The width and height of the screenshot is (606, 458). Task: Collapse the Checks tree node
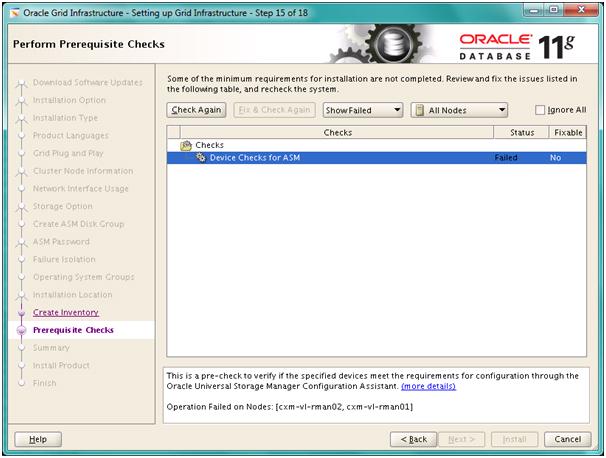coord(174,145)
